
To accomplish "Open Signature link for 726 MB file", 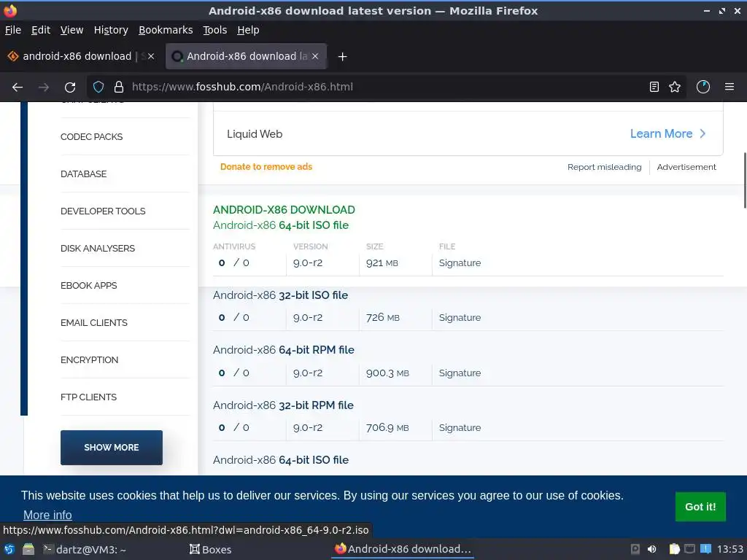I will [460, 318].
